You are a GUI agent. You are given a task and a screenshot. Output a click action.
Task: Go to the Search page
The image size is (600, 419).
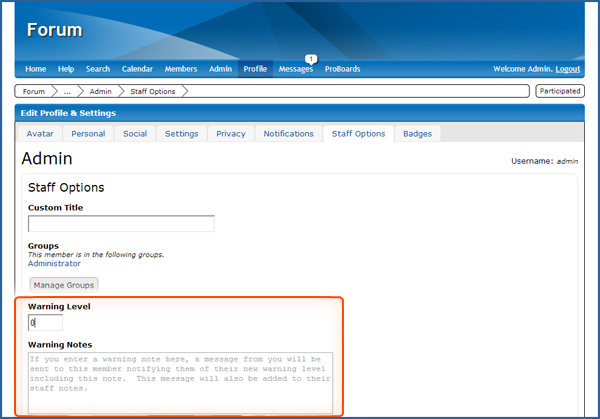point(98,69)
